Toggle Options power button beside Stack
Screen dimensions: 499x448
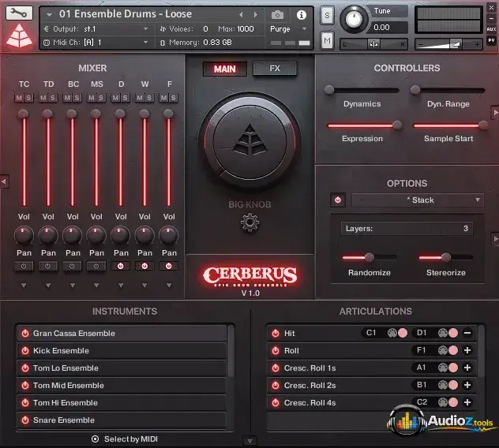point(338,200)
